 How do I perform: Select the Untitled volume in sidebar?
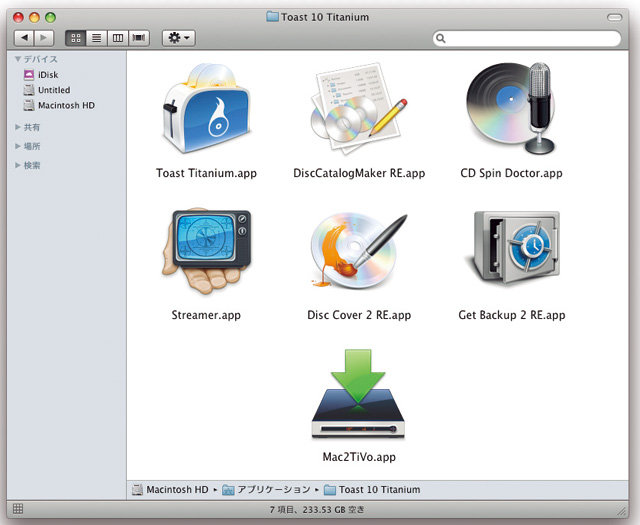pos(47,90)
